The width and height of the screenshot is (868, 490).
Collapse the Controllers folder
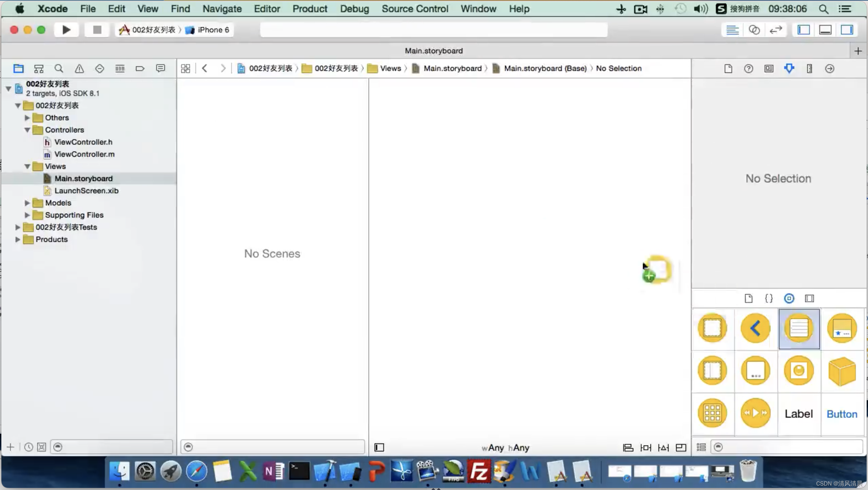27,130
